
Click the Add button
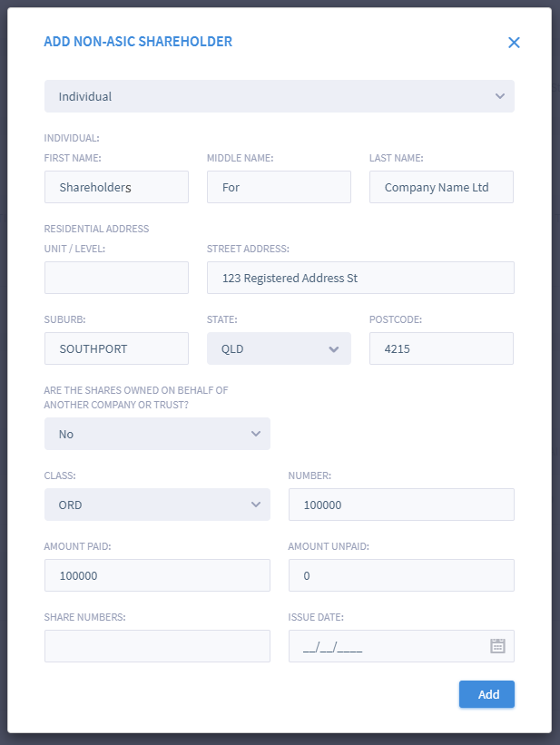point(486,694)
